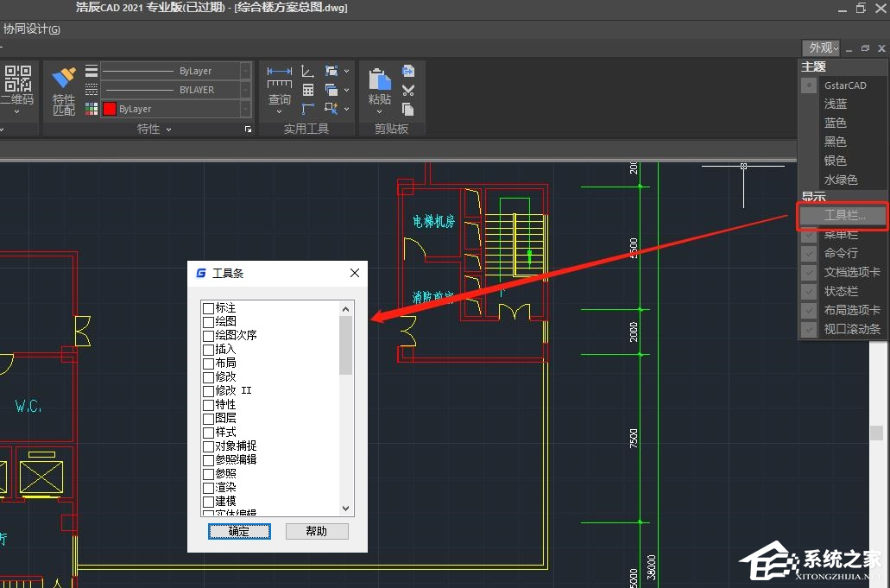Open the 外观 dropdown menu
This screenshot has width=890, height=588.
click(x=821, y=47)
